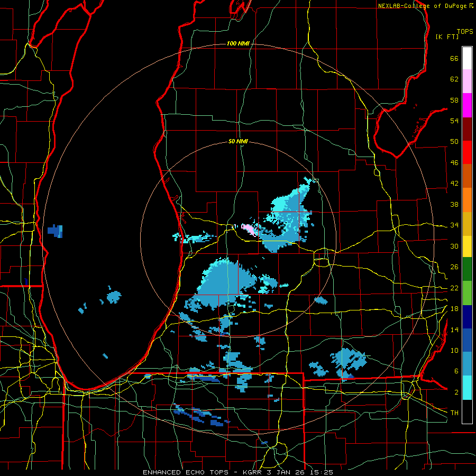Click the bright orange legend swatch

467,200
